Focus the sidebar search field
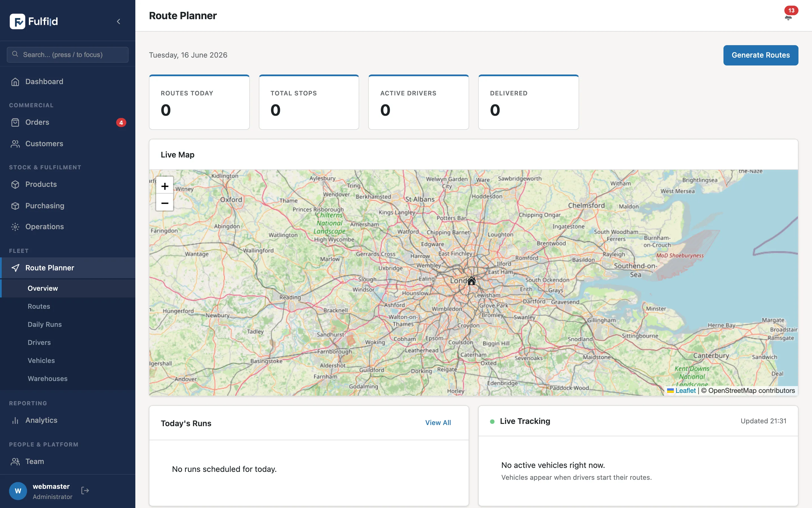 (x=67, y=54)
